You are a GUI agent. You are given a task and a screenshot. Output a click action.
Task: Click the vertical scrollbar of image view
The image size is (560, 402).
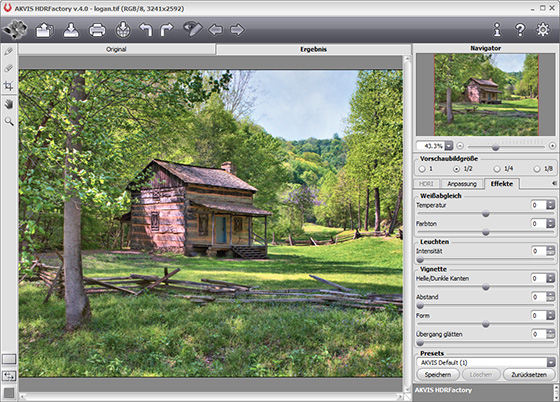click(407, 223)
